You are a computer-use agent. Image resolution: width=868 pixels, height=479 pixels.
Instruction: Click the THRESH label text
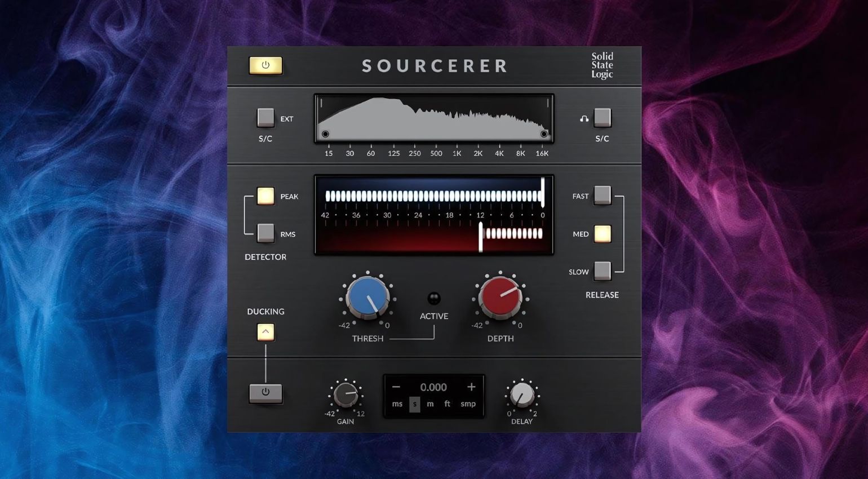367,339
